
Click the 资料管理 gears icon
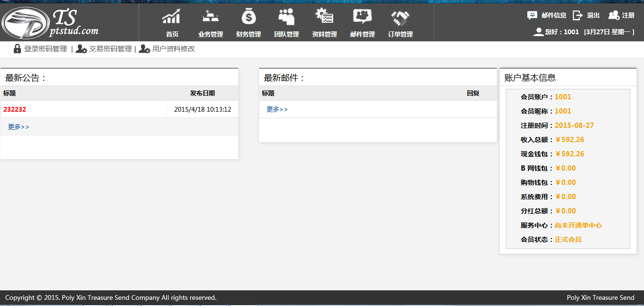(x=325, y=17)
